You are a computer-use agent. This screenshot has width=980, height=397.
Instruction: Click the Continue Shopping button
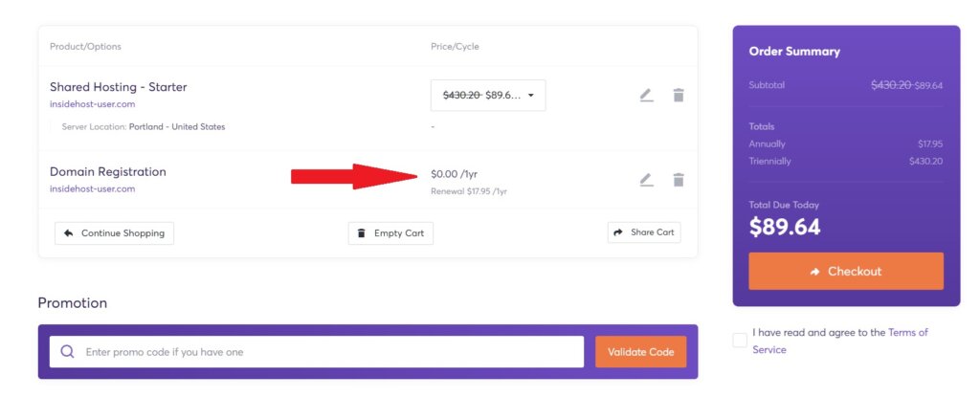click(x=114, y=232)
